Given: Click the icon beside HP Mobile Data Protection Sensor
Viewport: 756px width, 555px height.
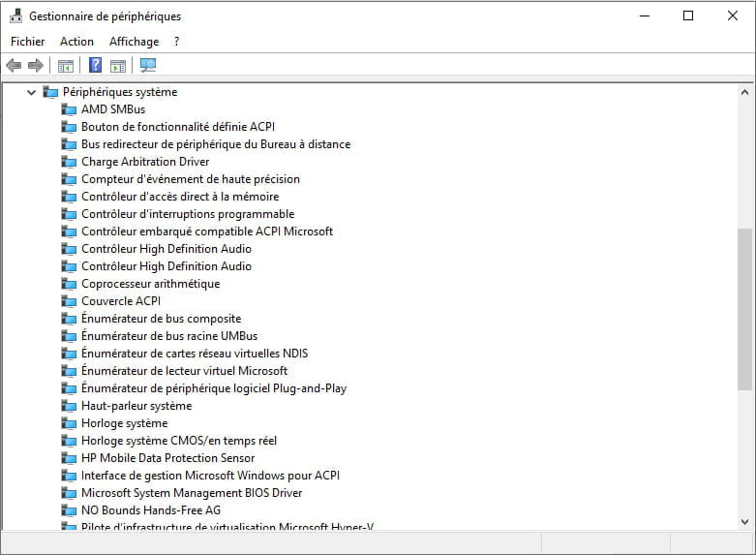Looking at the screenshot, I should coord(69,458).
